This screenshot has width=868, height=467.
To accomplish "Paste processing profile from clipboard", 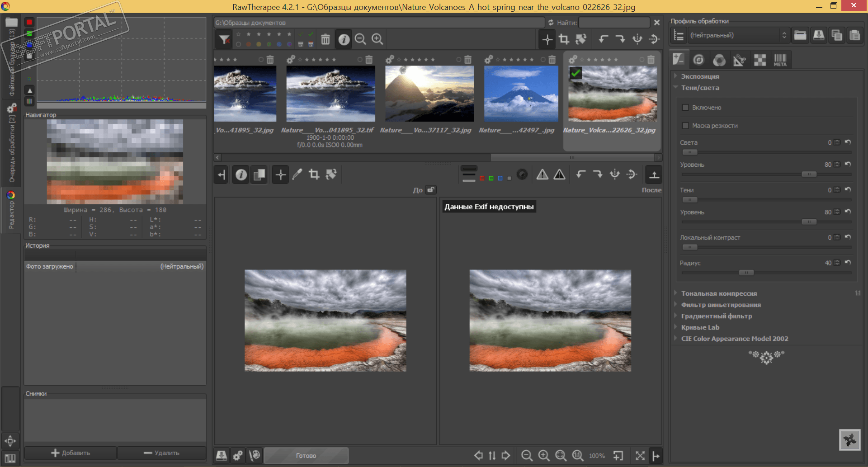I will (x=854, y=35).
